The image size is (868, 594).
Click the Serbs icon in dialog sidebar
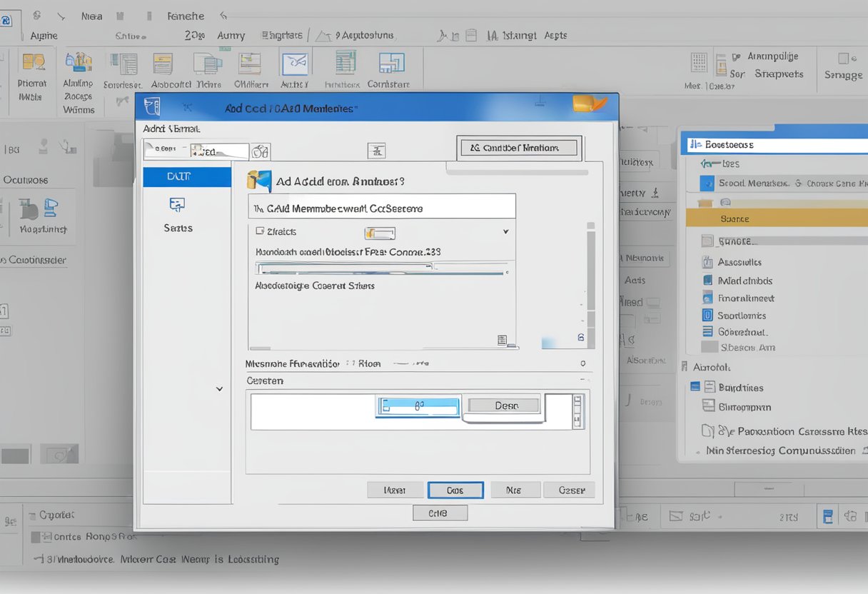[x=177, y=206]
